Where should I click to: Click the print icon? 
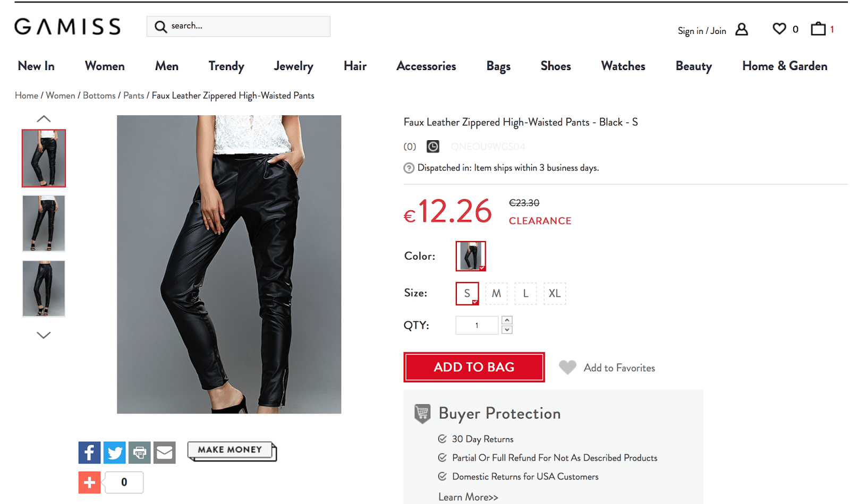(139, 452)
